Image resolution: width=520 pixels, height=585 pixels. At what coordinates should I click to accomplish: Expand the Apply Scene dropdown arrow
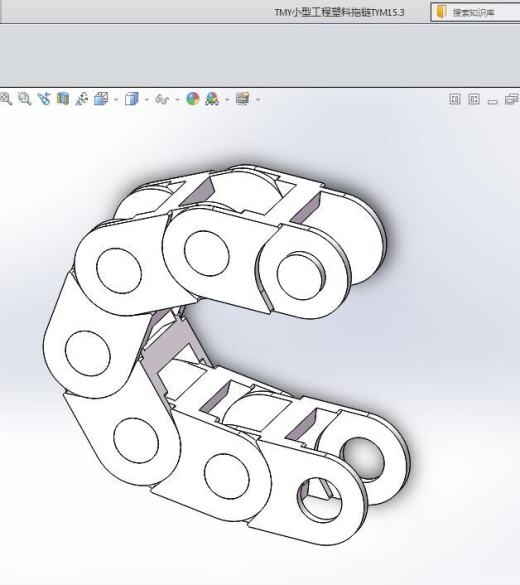(228, 100)
